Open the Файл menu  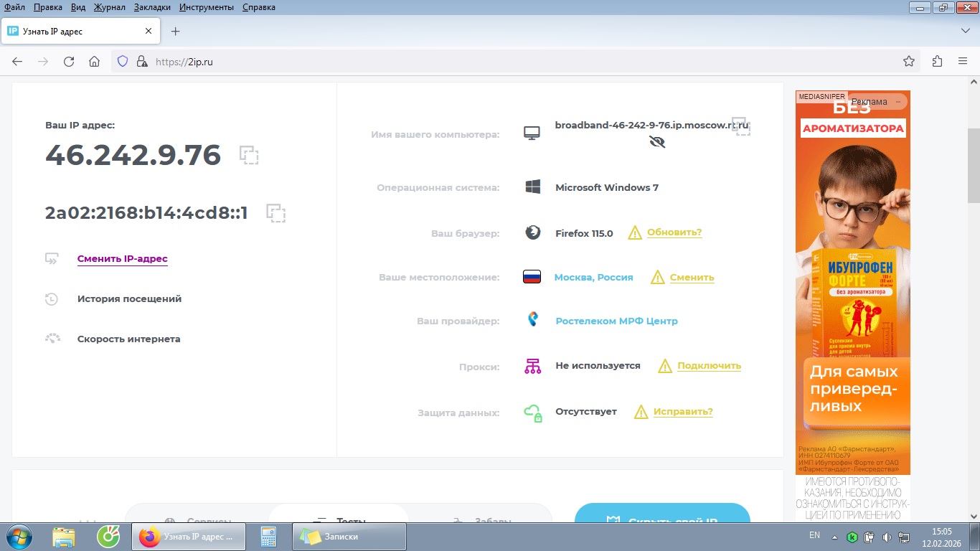point(14,7)
